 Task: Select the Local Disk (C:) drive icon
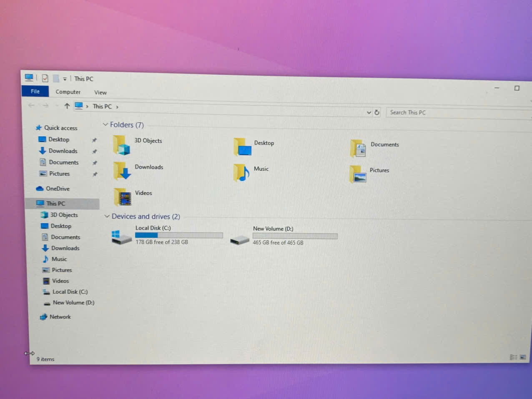click(x=121, y=237)
